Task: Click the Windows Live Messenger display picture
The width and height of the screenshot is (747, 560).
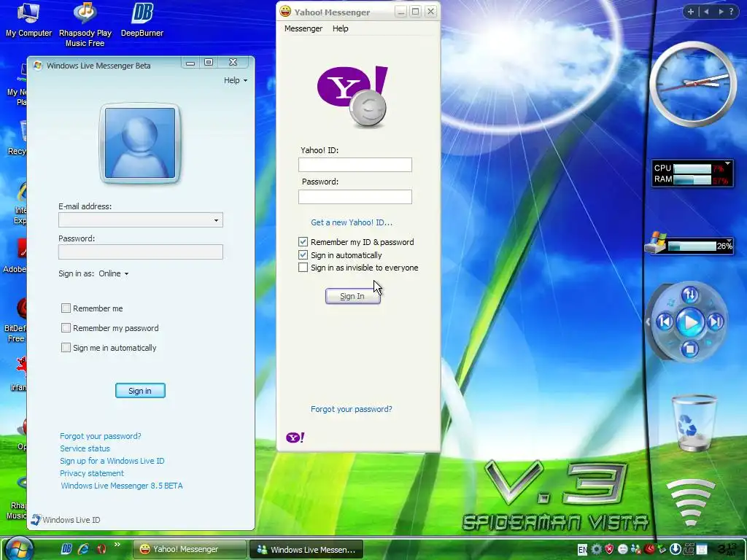Action: [139, 143]
